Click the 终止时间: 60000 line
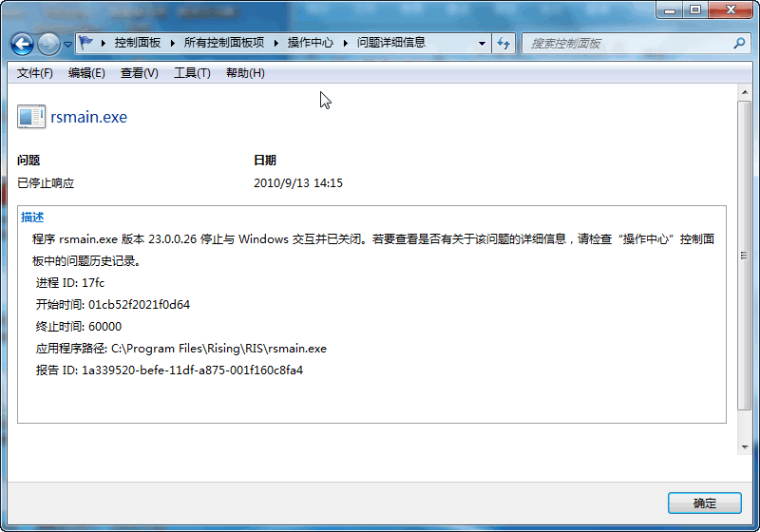This screenshot has height=532, width=760. (x=79, y=327)
